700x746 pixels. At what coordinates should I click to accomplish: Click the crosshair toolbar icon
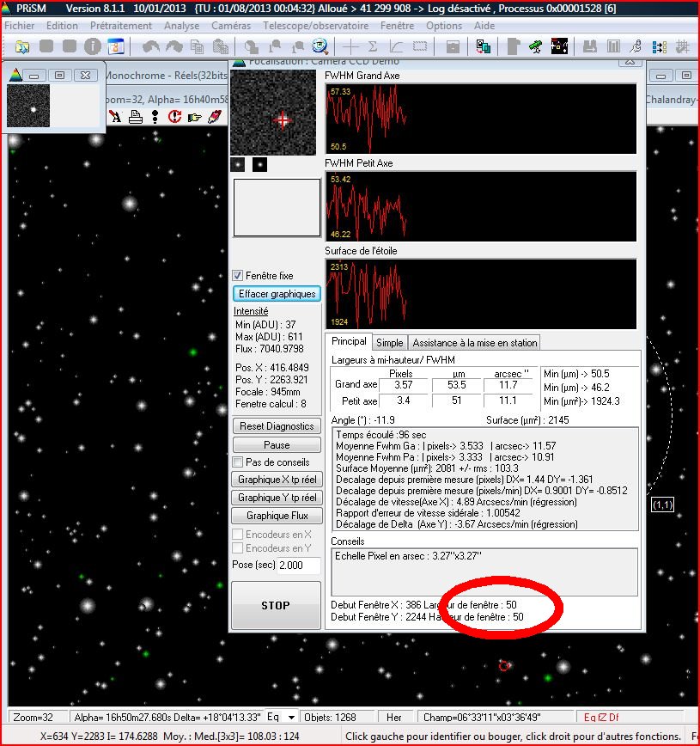(351, 46)
